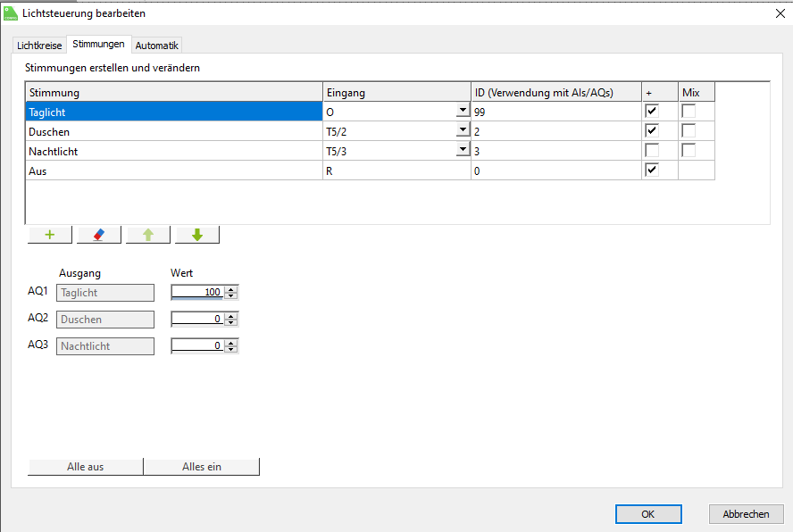The height and width of the screenshot is (532, 793).
Task: Select the Aus row name cell
Action: (x=174, y=170)
